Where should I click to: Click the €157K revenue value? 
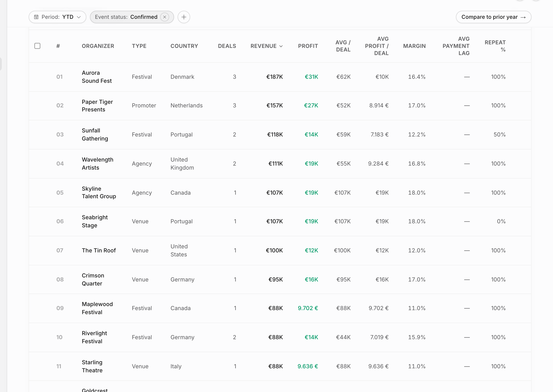tap(274, 105)
